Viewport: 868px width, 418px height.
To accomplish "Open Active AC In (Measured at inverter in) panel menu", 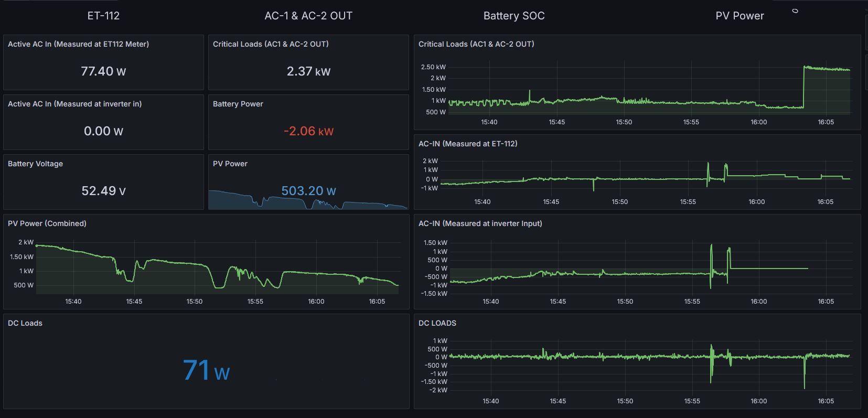I will pos(74,104).
